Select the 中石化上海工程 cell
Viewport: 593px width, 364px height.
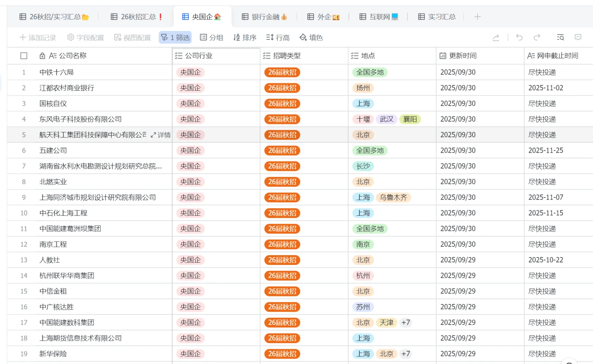click(x=105, y=213)
